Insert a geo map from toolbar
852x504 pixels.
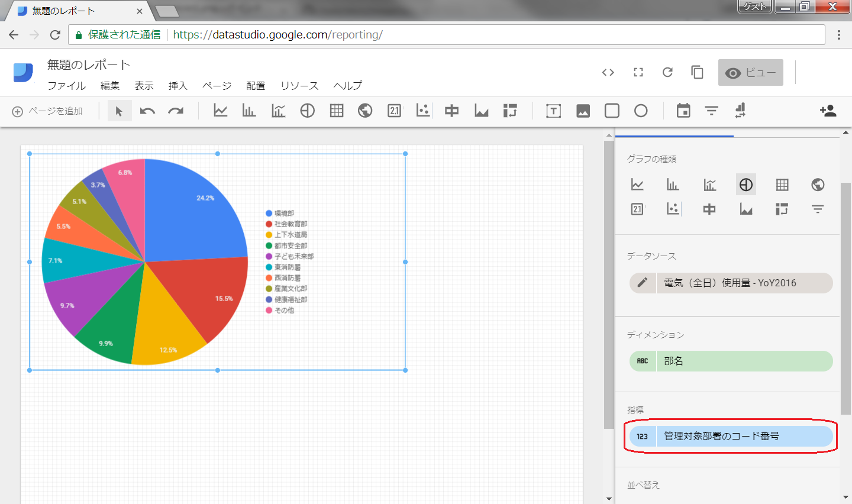[365, 111]
